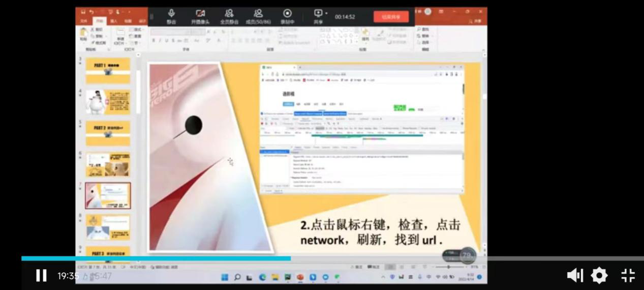
Task: Seek on the video progress bar
Action: point(332,258)
